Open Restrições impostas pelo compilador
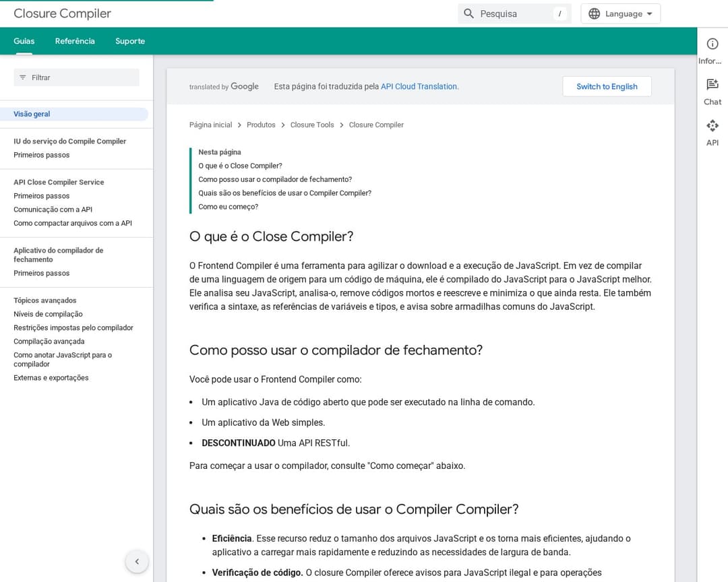 click(x=73, y=327)
